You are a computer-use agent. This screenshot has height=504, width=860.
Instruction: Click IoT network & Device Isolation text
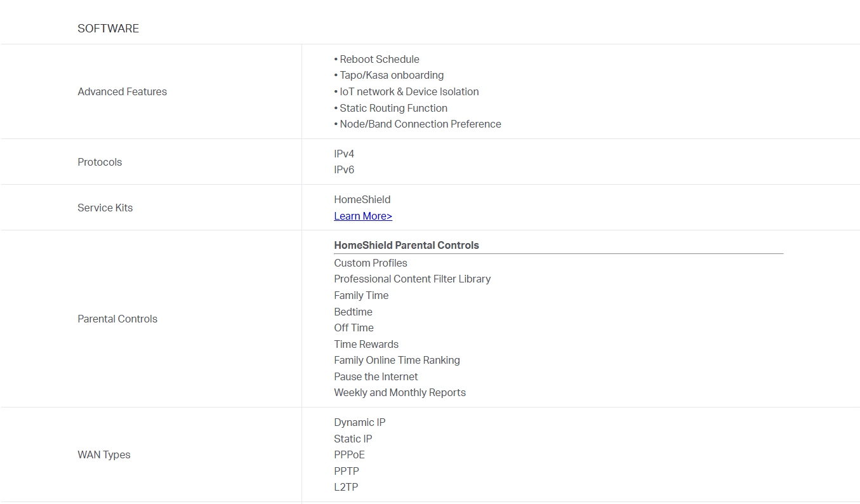(409, 91)
